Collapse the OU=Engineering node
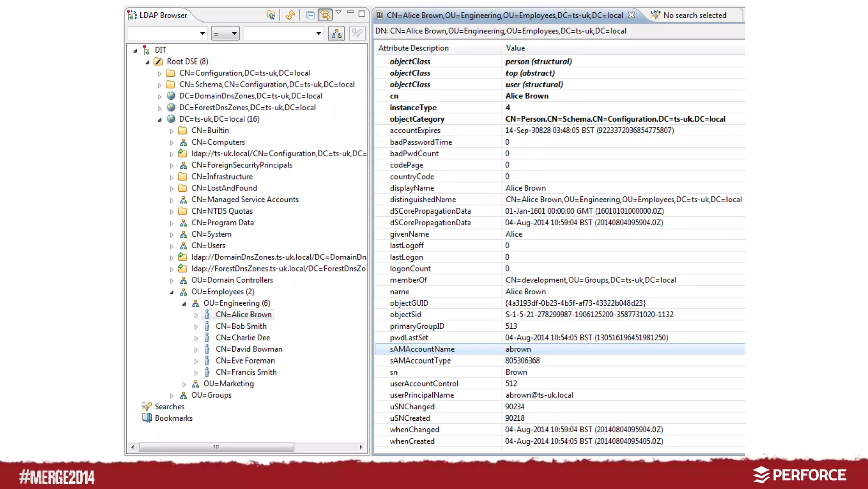Screen dimensions: 868x489 coord(184,304)
